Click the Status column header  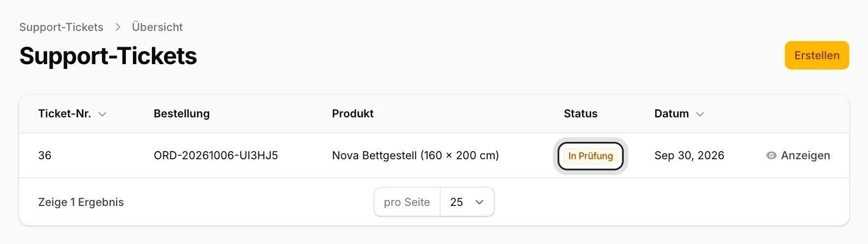click(580, 114)
